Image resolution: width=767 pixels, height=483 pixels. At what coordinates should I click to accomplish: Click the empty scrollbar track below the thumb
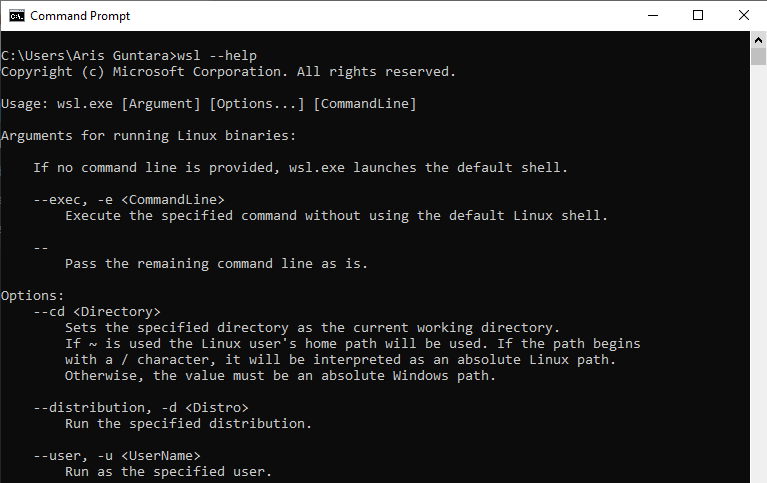tap(758, 274)
